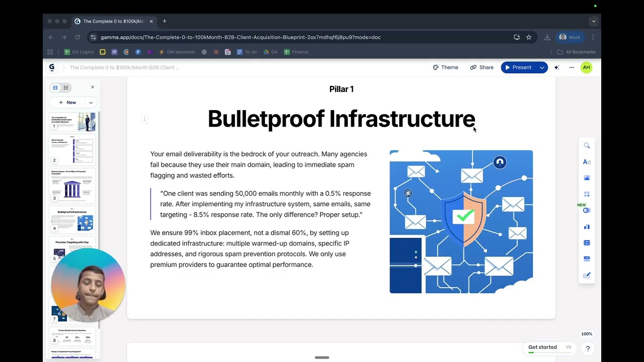Viewport: 644px width, 362px height.
Task: Select slide 4 Bulletproof Infrastructure thumbnail
Action: (x=72, y=219)
